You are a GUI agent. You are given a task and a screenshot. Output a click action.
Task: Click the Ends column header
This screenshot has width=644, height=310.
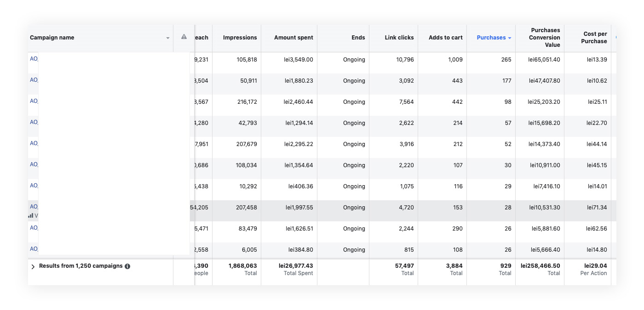click(358, 38)
